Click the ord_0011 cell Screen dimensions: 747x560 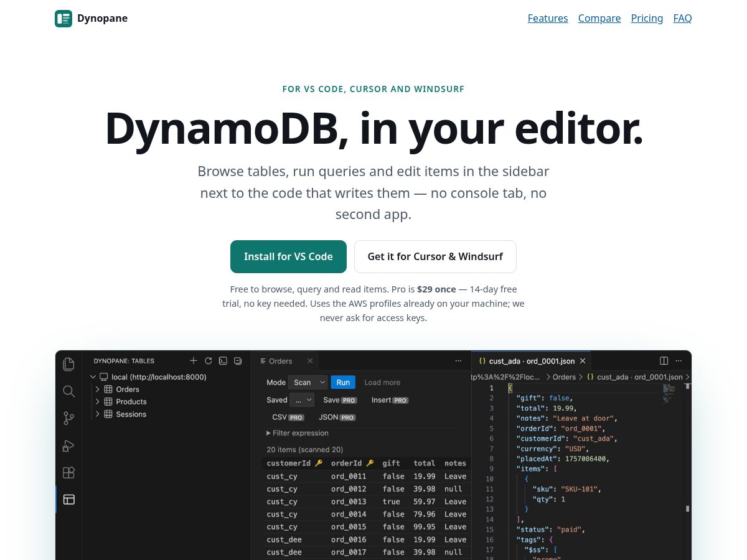tap(349, 477)
